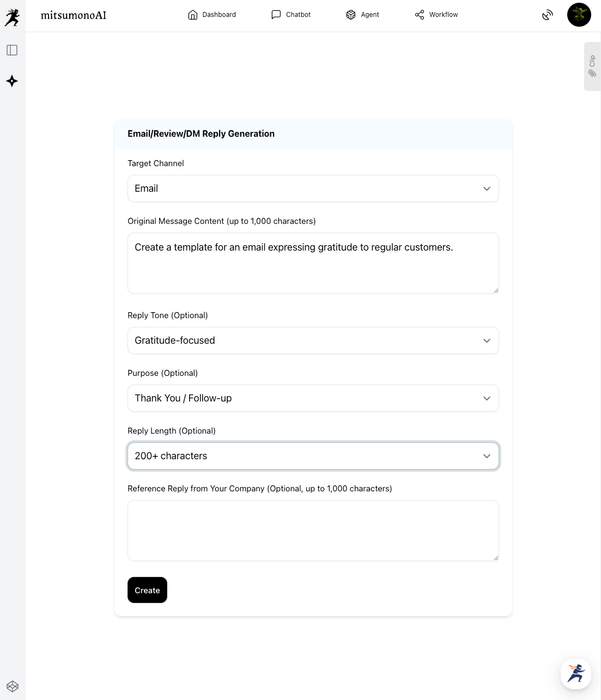Open the Chatbot menu item

click(x=291, y=15)
